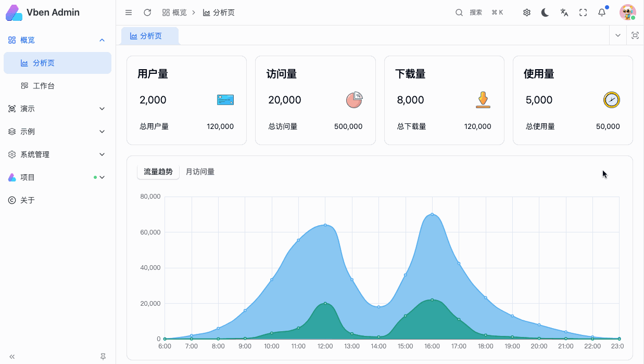Viewport: 644px width, 364px height.
Task: Open the user avatar menu
Action: pos(628,12)
